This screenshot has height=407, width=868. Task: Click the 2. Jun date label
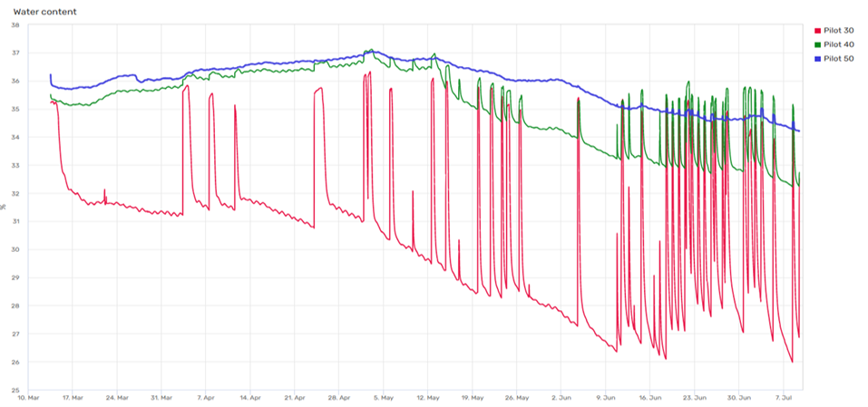click(561, 397)
